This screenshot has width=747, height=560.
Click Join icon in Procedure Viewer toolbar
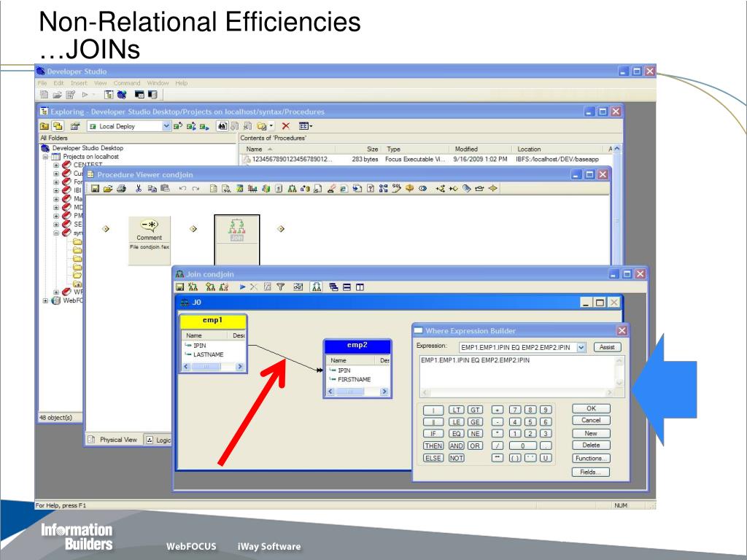click(292, 189)
